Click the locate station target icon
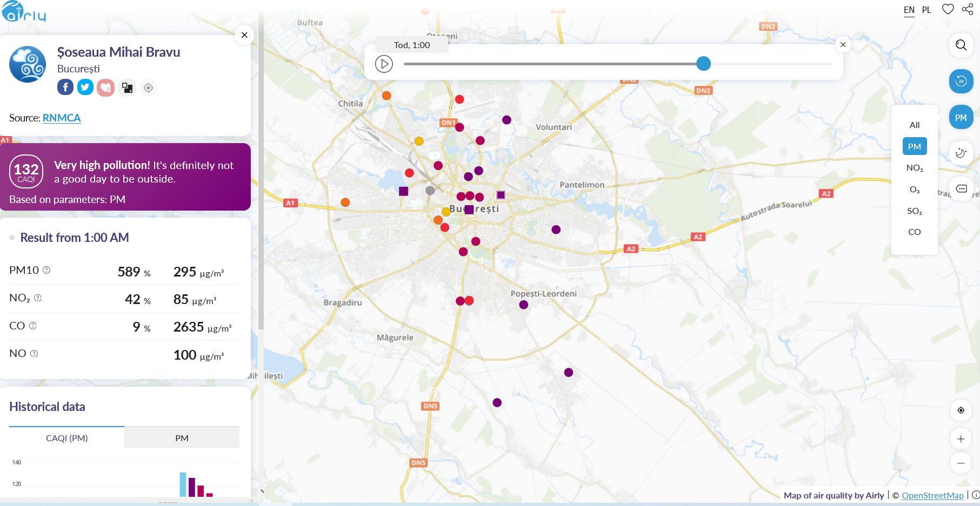The width and height of the screenshot is (980, 506). pyautogui.click(x=148, y=87)
